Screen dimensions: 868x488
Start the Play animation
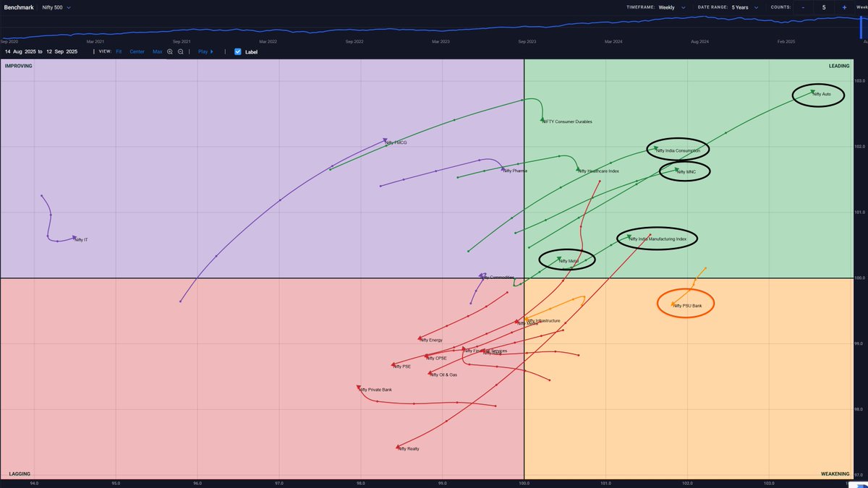tap(206, 52)
